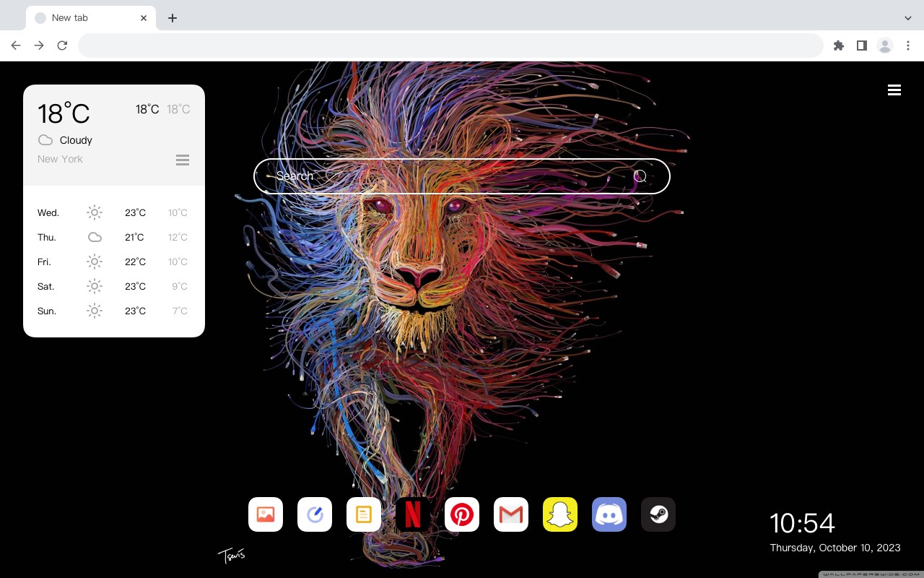Image resolution: width=924 pixels, height=578 pixels.
Task: Click Wednesday's low of 10°C
Action: click(x=178, y=212)
